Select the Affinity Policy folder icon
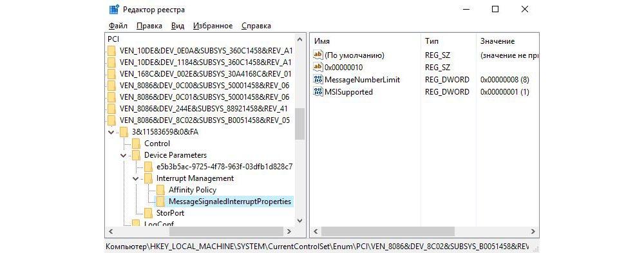Screen dimensions: 644x253 (160, 190)
